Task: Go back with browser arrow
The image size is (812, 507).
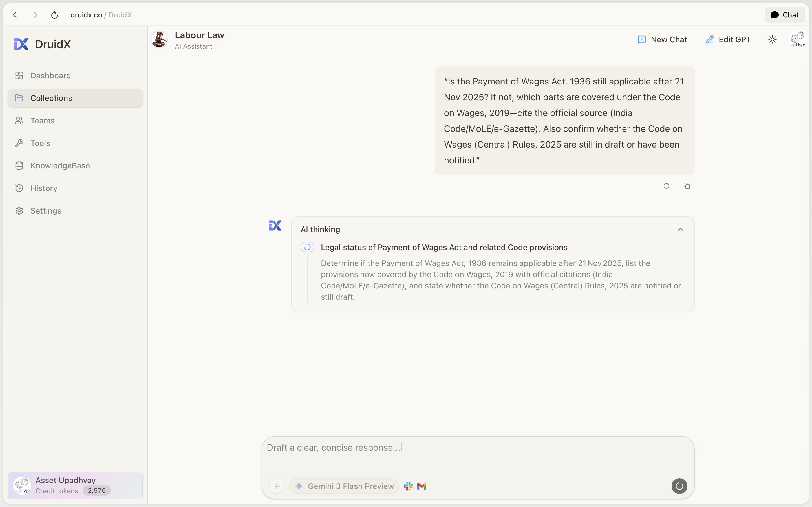Action: pyautogui.click(x=15, y=15)
